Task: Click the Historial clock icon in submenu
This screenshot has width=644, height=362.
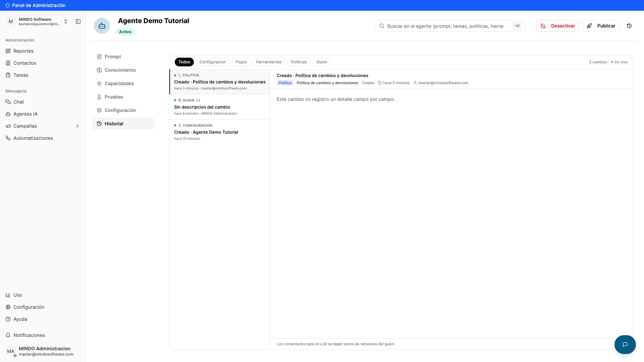Action: [x=99, y=124]
